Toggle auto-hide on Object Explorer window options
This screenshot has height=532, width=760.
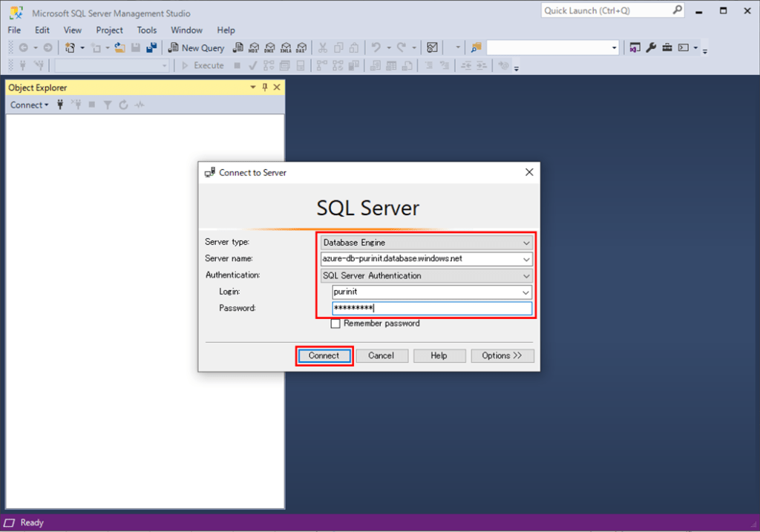click(253, 87)
